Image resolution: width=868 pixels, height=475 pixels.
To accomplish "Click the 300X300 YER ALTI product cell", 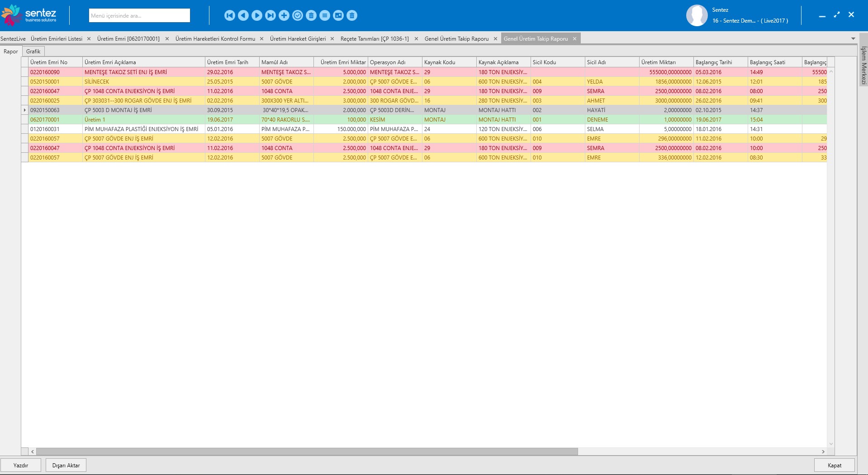I will [286, 100].
